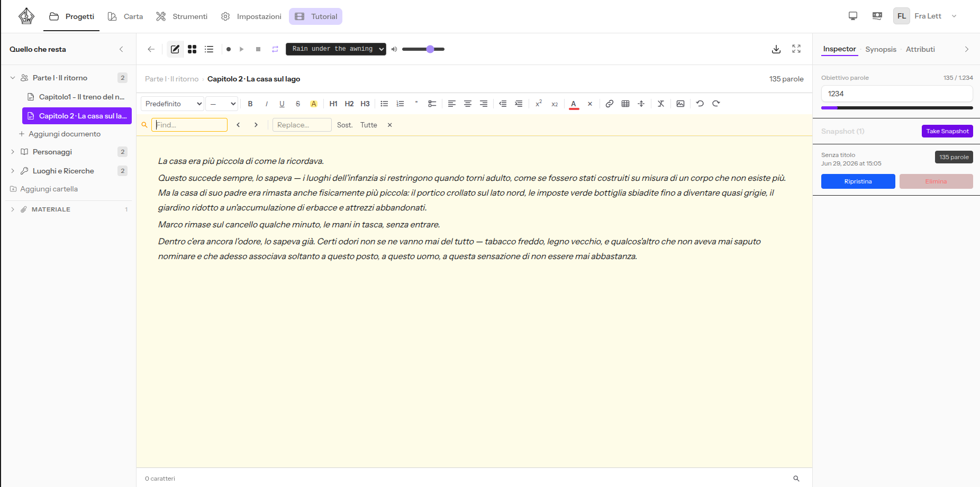Image resolution: width=980 pixels, height=487 pixels.
Task: Click Aggiungi documento
Action: click(x=60, y=134)
